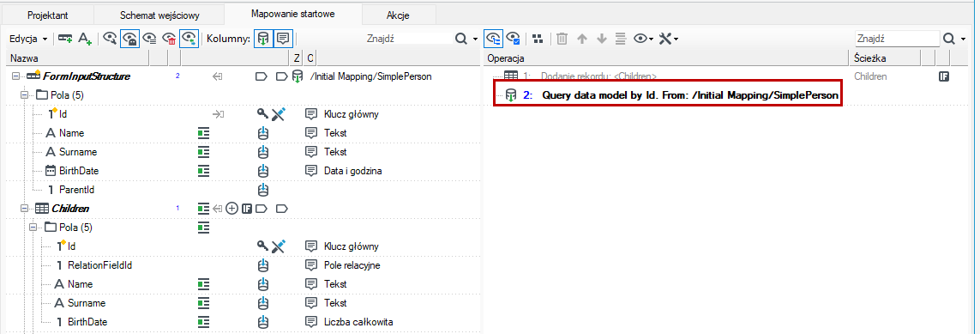Toggle the eye with tree view in operations toolbar
Screen dimensions: 980x334
pyautogui.click(x=493, y=39)
